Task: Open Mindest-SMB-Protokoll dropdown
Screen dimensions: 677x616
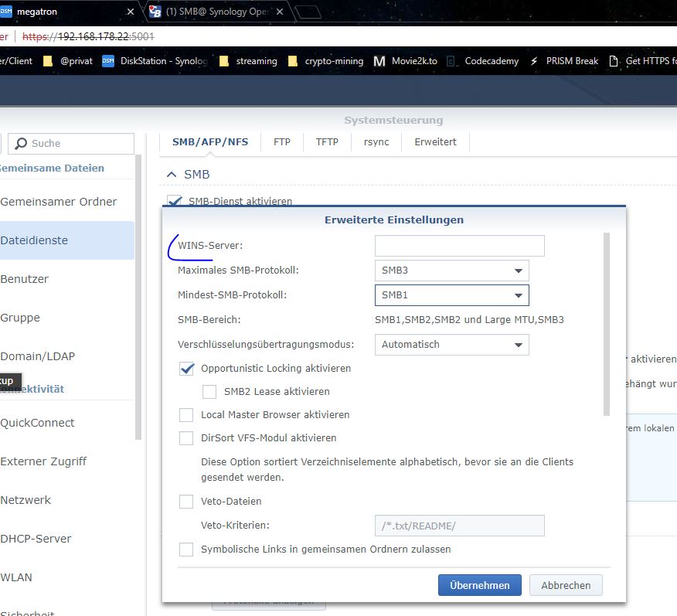Action: coord(451,295)
